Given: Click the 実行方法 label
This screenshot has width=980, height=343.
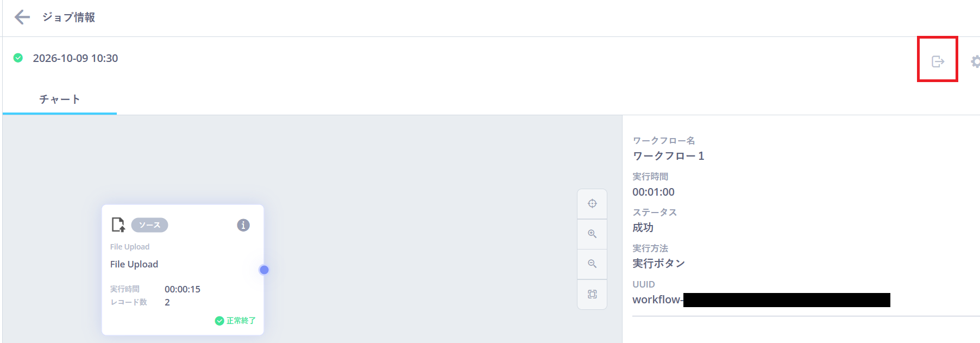Looking at the screenshot, I should coord(650,248).
